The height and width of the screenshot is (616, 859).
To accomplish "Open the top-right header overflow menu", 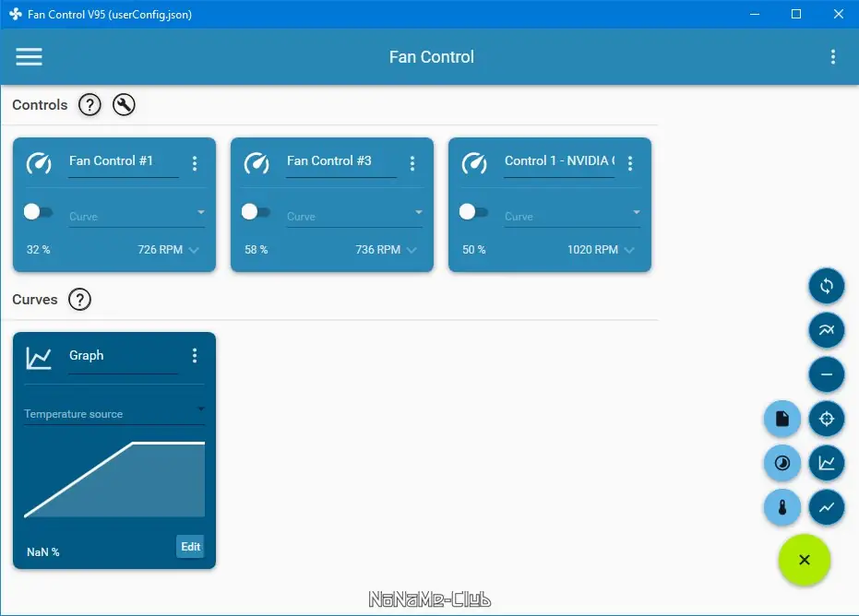I will click(832, 57).
